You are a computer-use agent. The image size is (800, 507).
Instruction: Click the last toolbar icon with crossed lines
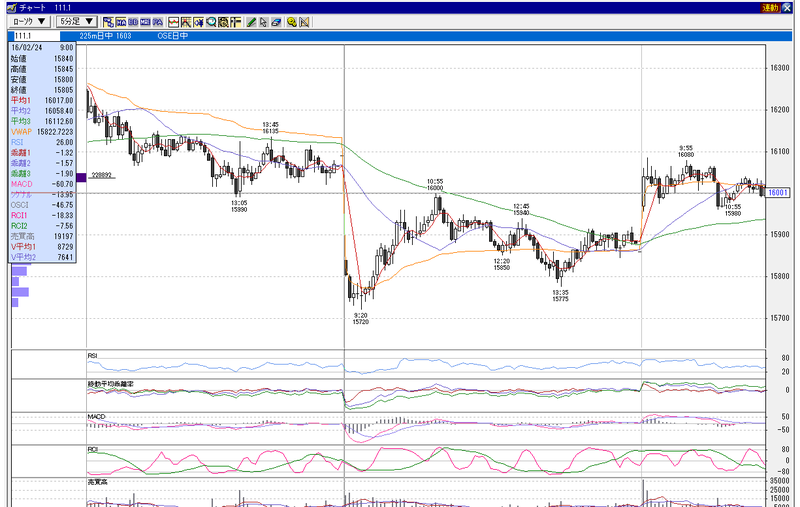pos(305,22)
